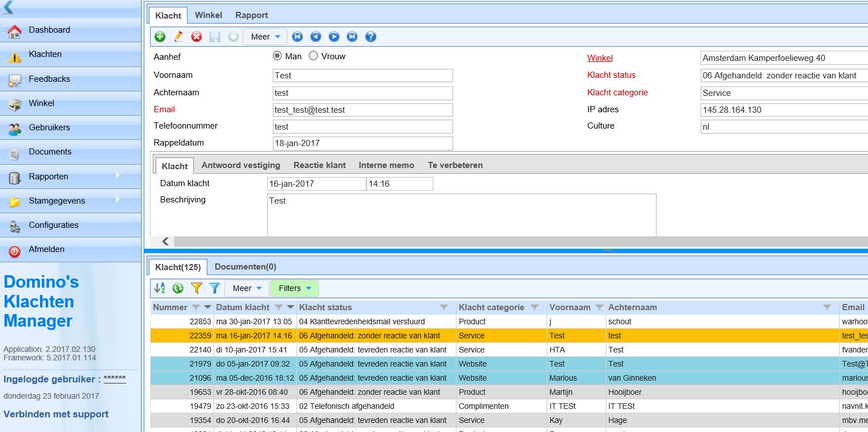868x432 pixels.
Task: Click the pencil edit icon in toolbar
Action: (x=178, y=37)
